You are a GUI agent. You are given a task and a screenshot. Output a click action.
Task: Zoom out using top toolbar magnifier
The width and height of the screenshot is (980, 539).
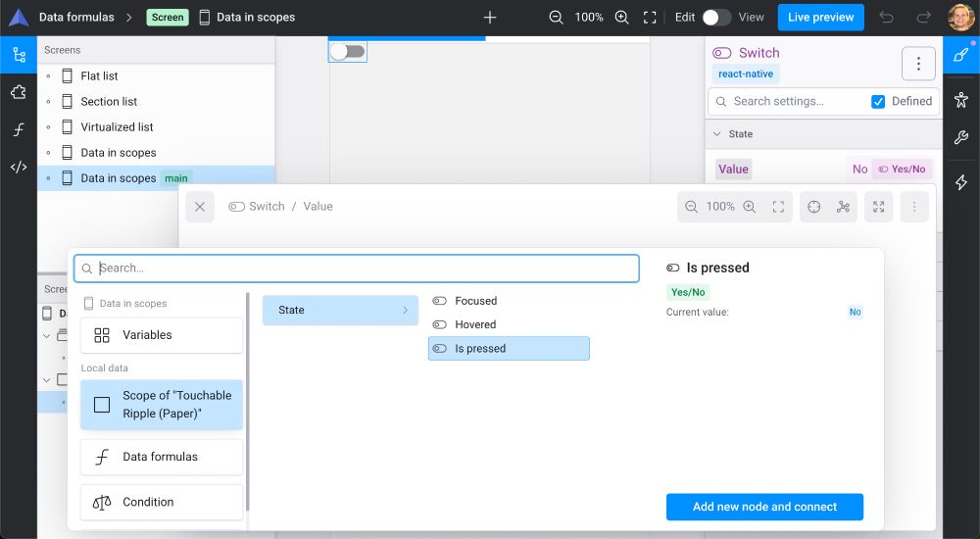pyautogui.click(x=556, y=18)
